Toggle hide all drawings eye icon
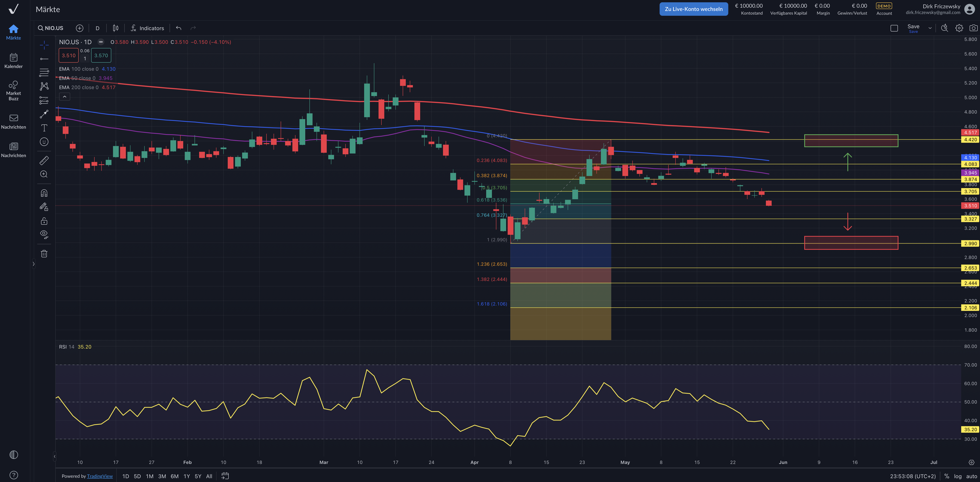Viewport: 980px width, 482px height. tap(44, 234)
